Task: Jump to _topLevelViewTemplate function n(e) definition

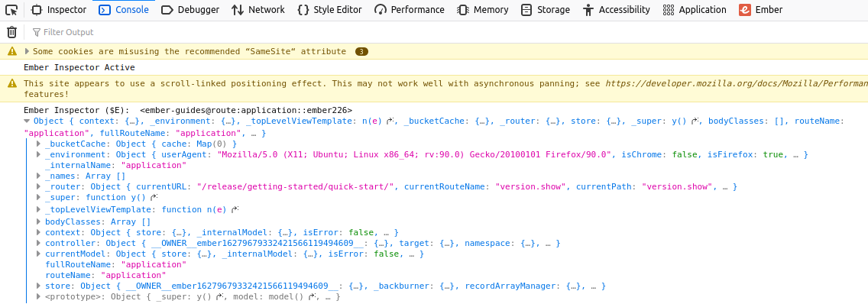Action: [235, 209]
